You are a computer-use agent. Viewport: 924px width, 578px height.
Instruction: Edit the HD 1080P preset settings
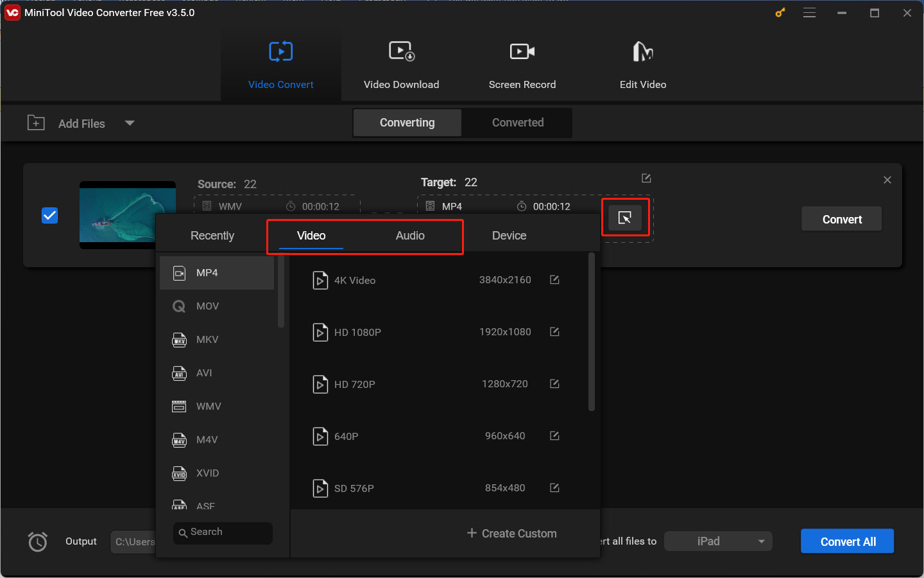[554, 332]
